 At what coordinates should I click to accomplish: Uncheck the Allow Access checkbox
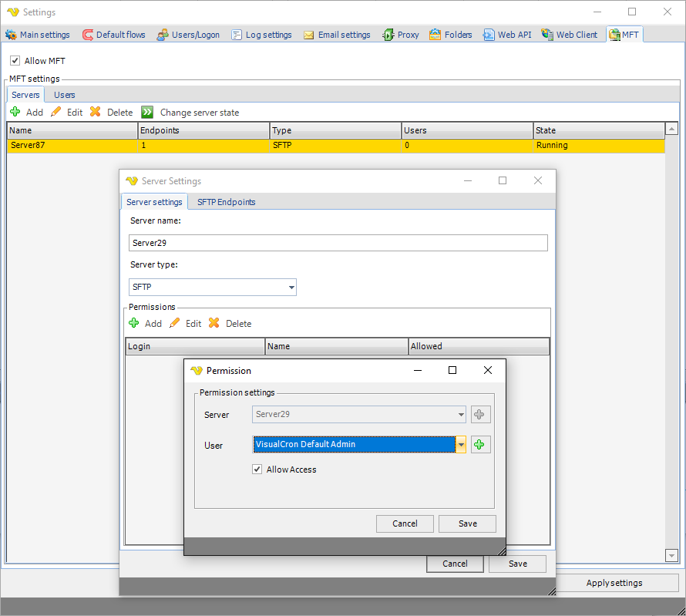(257, 470)
